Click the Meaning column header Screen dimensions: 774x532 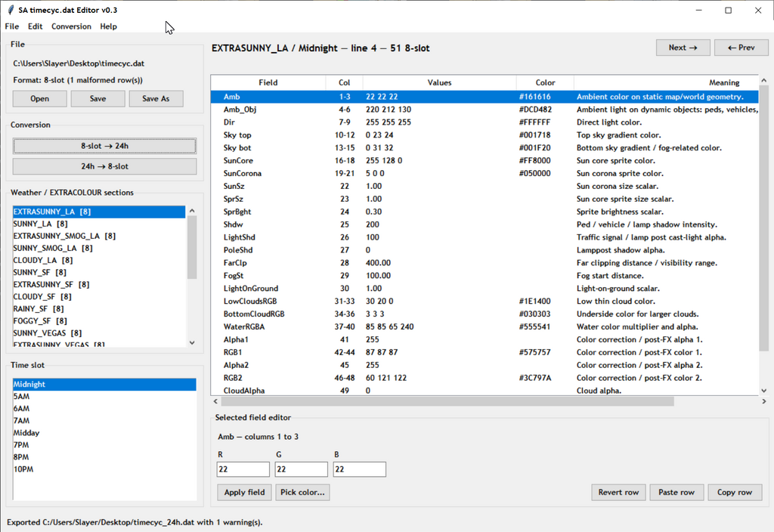[666, 83]
